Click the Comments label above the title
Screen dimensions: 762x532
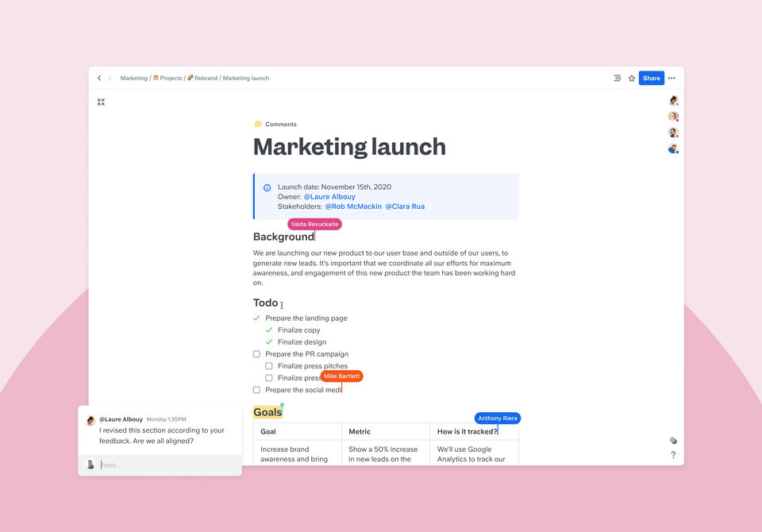pos(281,125)
